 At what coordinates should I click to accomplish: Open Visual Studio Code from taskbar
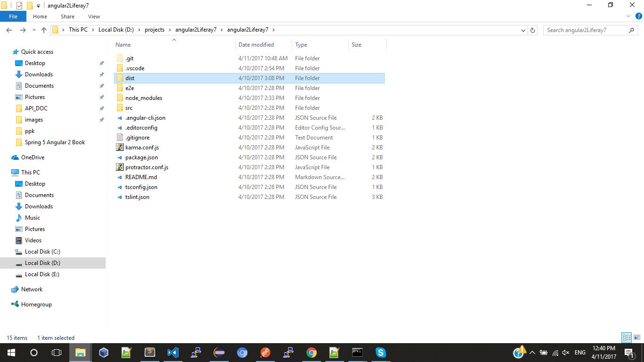pos(173,353)
